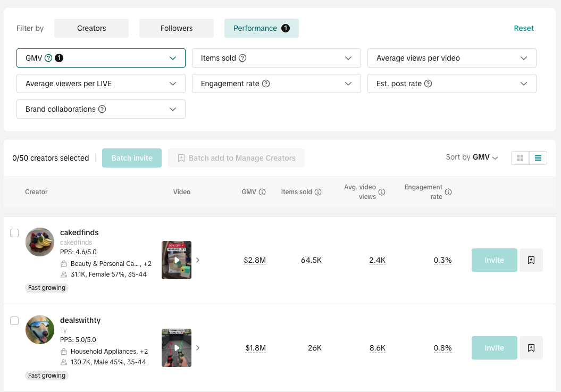This screenshot has width=561, height=392.
Task: Click the Reset filters link
Action: pos(524,28)
